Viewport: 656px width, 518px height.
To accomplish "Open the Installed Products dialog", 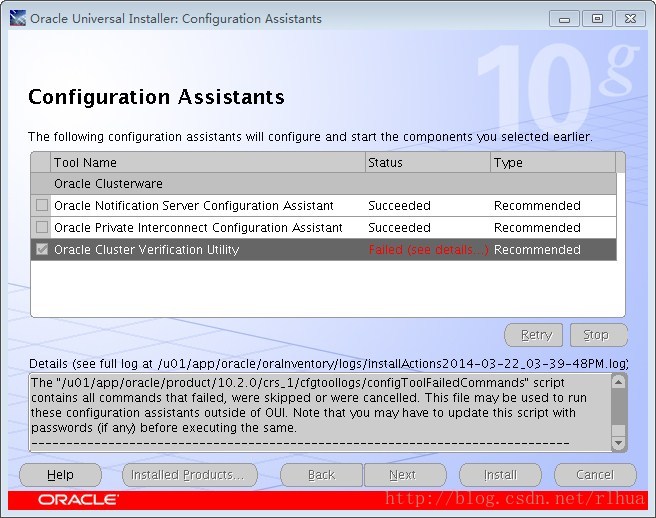I will tap(190, 475).
